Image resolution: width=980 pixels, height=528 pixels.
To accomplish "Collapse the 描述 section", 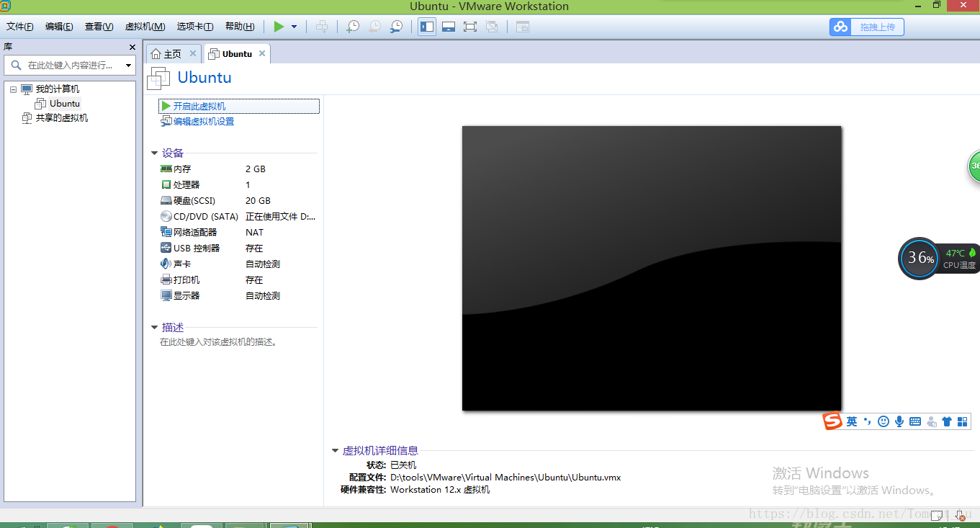I will [x=155, y=328].
